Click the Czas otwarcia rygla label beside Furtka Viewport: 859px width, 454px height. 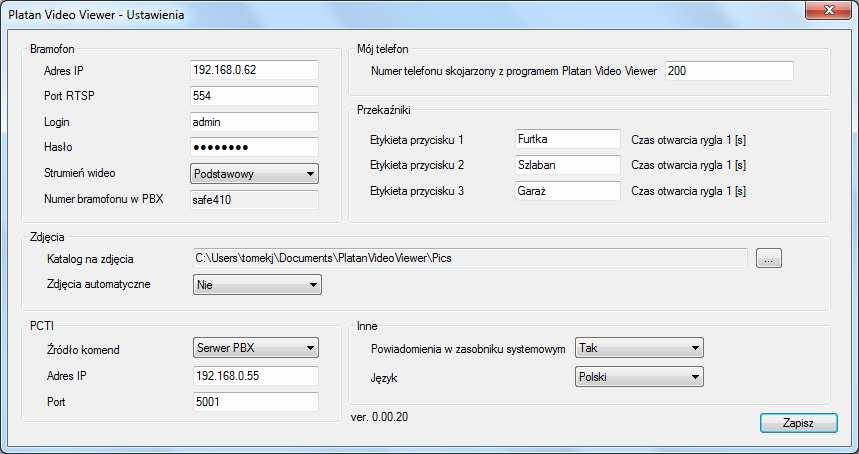tap(689, 140)
